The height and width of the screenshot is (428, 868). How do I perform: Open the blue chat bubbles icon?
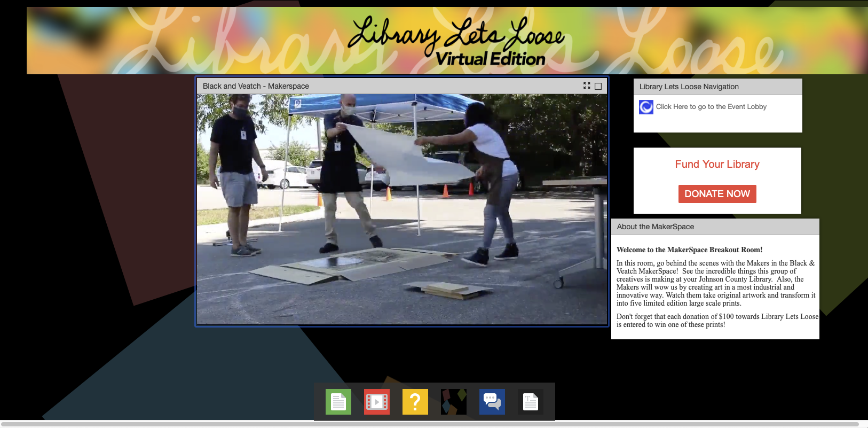492,402
